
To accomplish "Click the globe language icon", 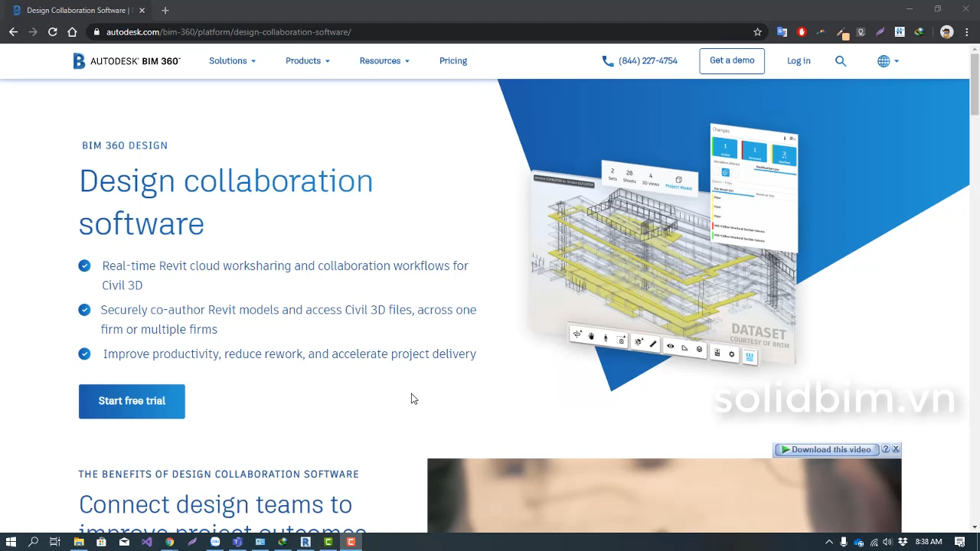I will pos(884,61).
